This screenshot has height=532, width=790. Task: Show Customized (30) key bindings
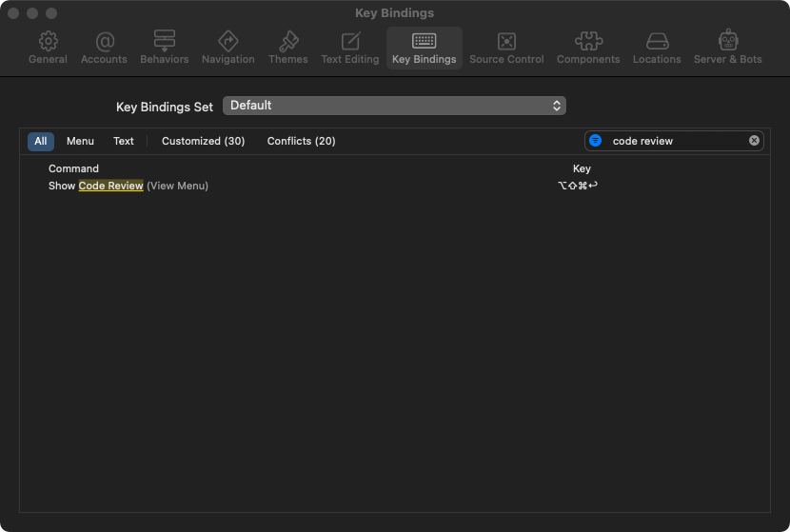(203, 141)
